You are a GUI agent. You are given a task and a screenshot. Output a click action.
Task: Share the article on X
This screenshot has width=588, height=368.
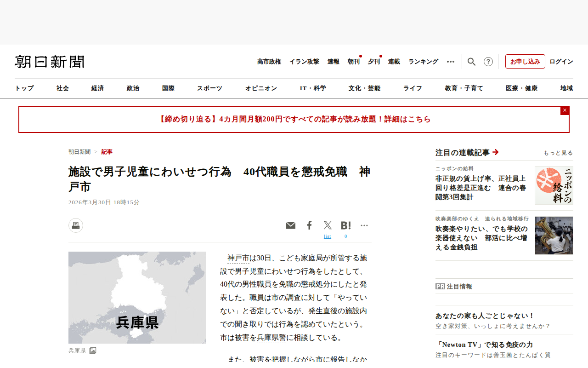point(328,225)
